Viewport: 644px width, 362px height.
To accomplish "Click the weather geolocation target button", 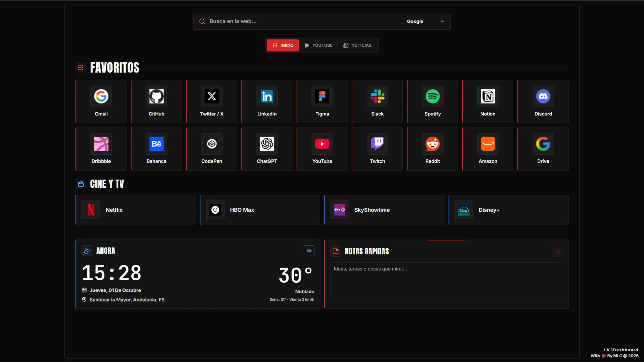I will [x=309, y=251].
